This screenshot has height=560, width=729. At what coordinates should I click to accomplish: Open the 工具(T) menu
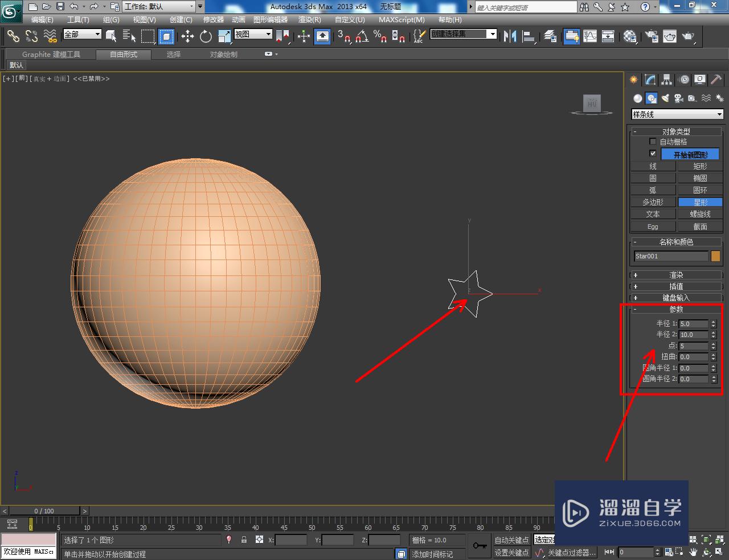coord(78,20)
